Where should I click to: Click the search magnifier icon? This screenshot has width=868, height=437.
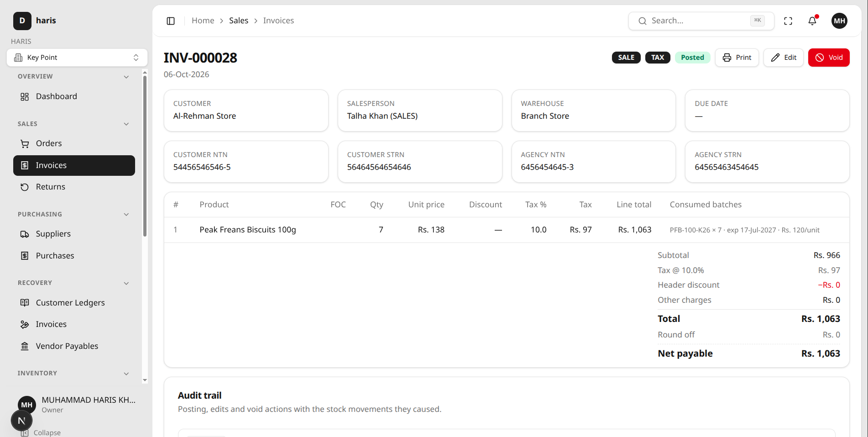point(642,21)
